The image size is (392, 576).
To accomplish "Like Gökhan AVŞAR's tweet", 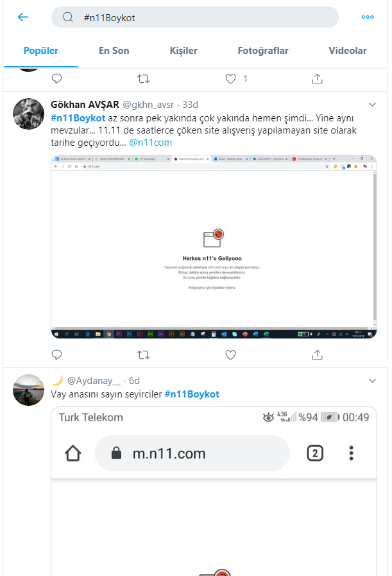I will coord(230,354).
